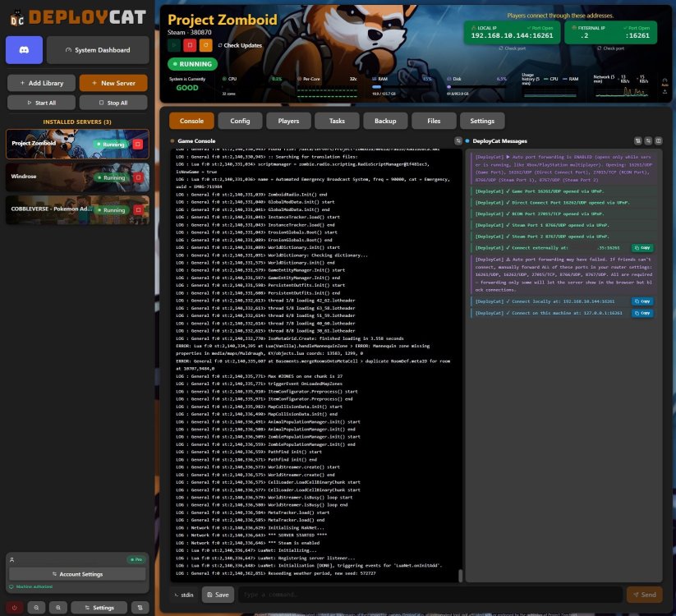676x616 pixels.
Task: Click the user profile icon in account panel
Action: click(x=12, y=559)
